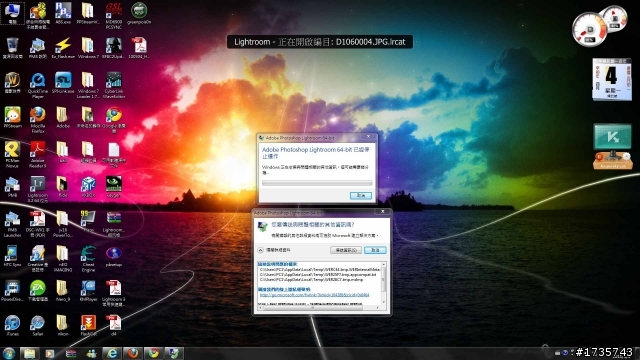Select the d4 PDF file
640x360 pixels.
[114, 325]
